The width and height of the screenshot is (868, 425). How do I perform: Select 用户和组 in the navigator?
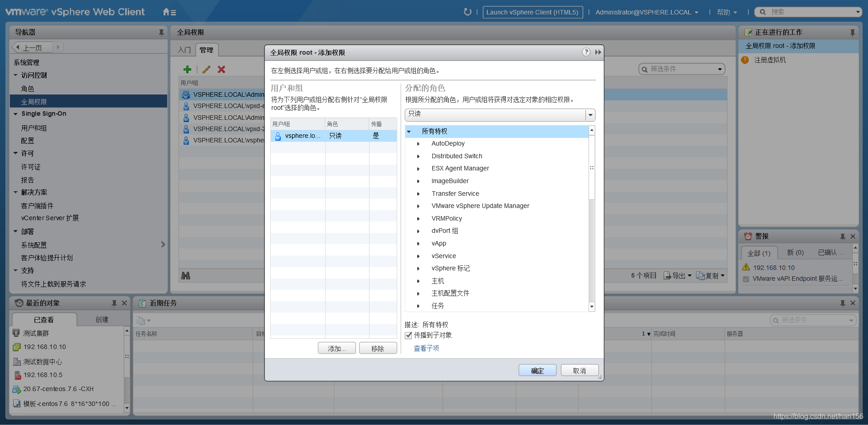click(x=34, y=128)
